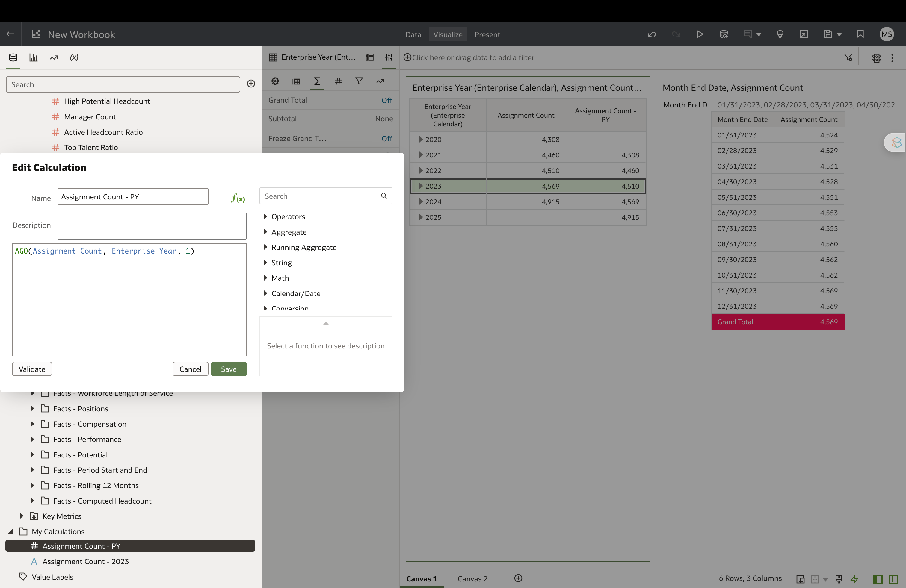
Task: Expand the Math function group
Action: point(265,278)
